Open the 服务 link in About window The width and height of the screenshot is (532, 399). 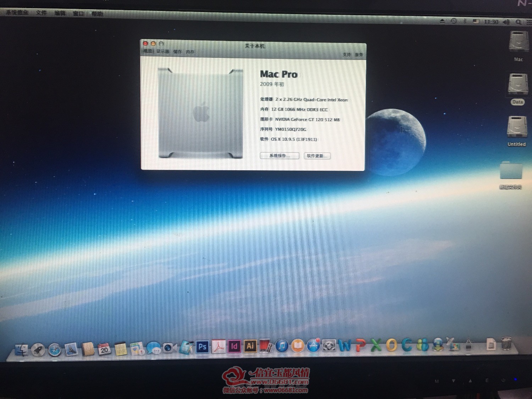(359, 55)
